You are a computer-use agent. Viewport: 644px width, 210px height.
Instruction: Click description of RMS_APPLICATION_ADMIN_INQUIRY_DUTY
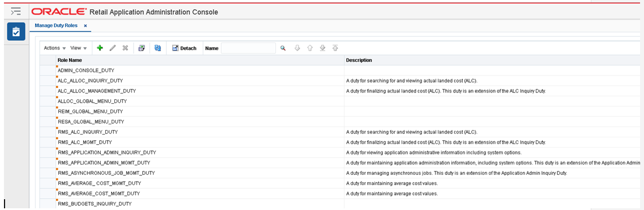point(434,153)
